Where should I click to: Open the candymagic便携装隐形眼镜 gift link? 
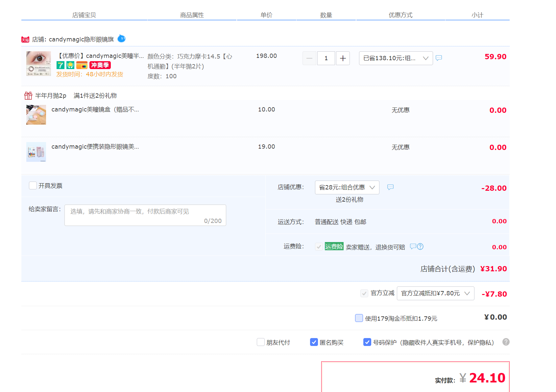(x=95, y=147)
